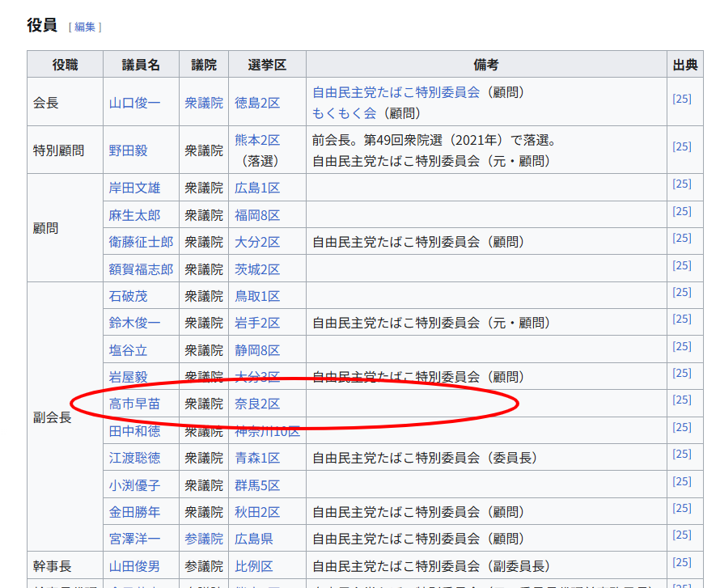Open 衆議院 link in 山口俊一 row
The image size is (720, 588).
[203, 103]
